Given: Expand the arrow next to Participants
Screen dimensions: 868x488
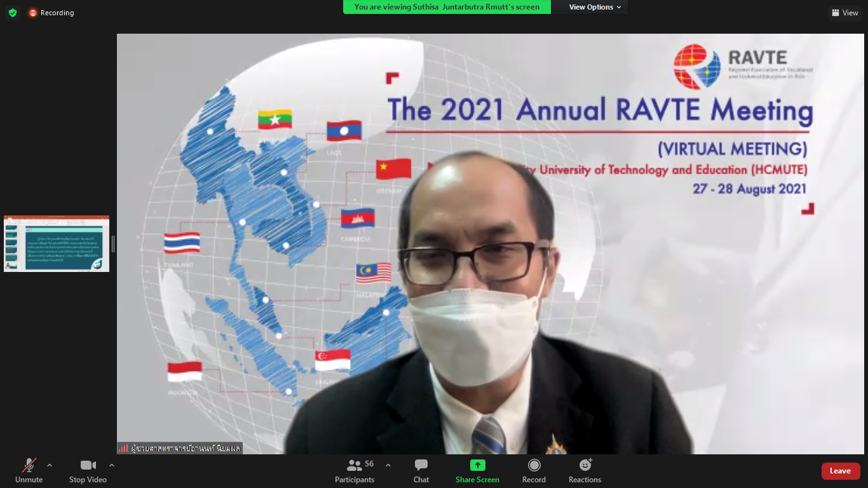Looking at the screenshot, I should 388,465.
